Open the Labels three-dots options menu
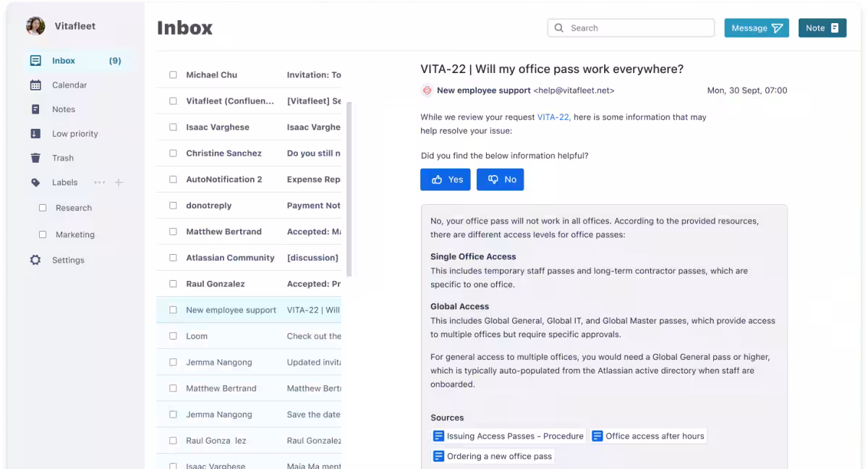 [x=99, y=182]
